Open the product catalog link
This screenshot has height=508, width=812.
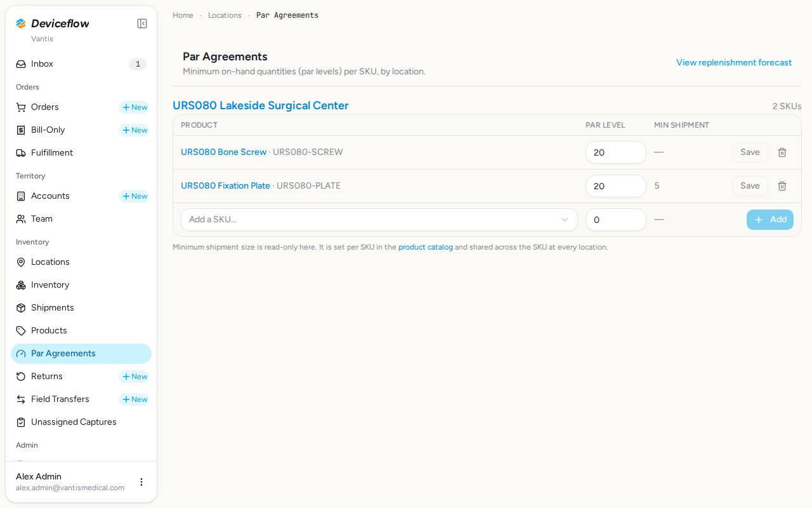point(426,247)
